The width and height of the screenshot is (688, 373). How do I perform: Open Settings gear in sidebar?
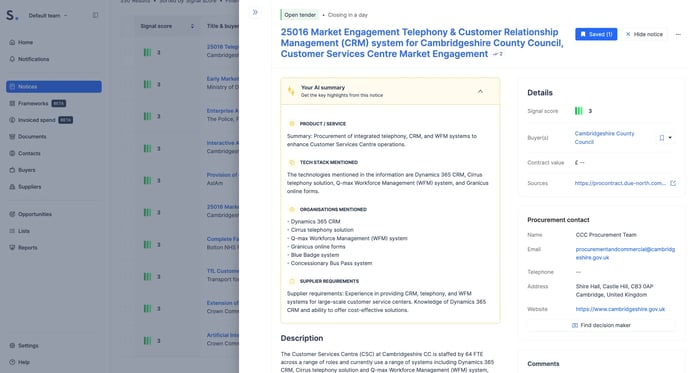12,346
